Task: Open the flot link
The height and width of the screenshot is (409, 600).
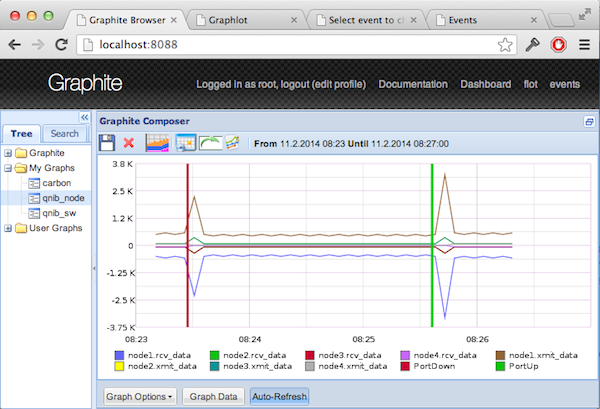Action: [530, 84]
